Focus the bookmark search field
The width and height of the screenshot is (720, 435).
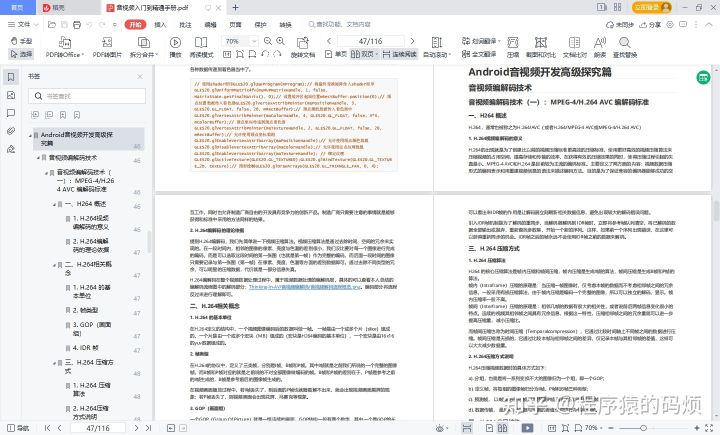click(87, 96)
